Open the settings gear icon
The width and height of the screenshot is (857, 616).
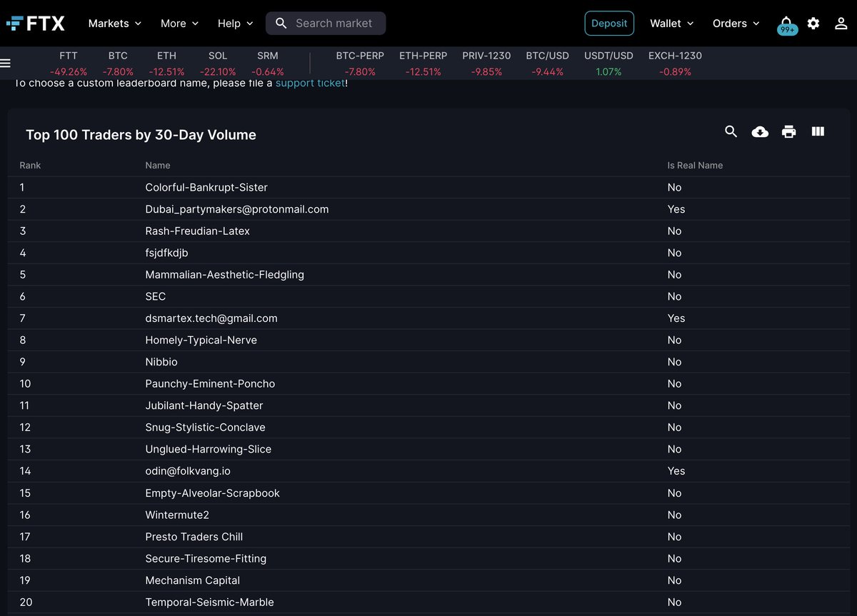(813, 24)
